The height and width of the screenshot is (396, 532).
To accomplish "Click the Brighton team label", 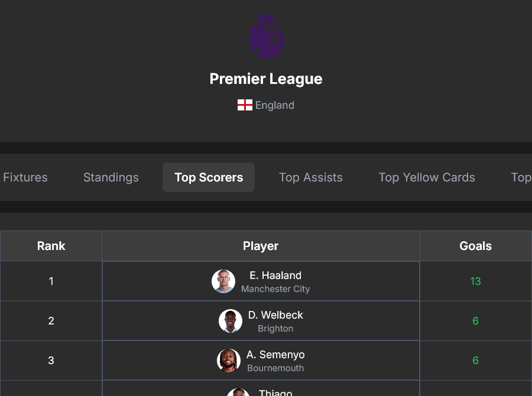I will click(x=275, y=329).
